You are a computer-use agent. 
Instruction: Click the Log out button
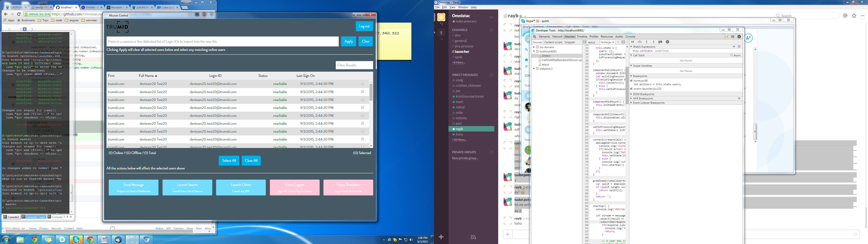[364, 26]
